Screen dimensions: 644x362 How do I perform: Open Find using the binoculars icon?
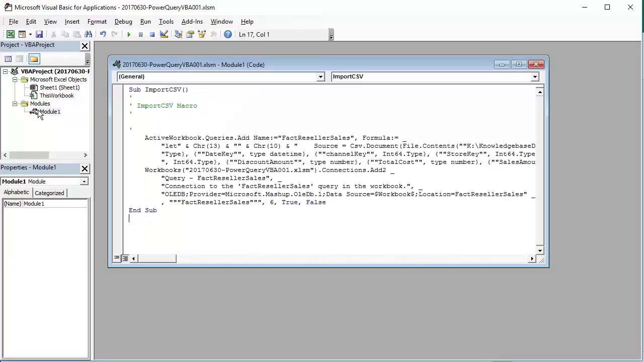point(89,34)
